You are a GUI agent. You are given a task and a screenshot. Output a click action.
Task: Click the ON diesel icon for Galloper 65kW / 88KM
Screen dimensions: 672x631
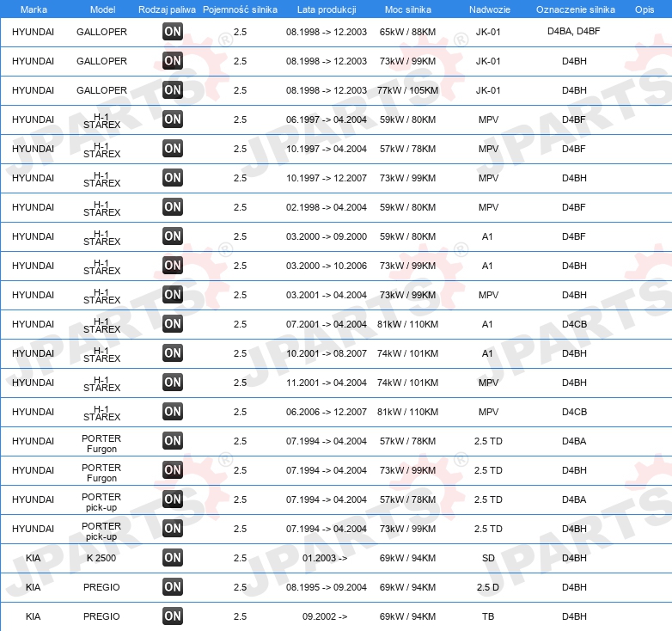pyautogui.click(x=173, y=31)
